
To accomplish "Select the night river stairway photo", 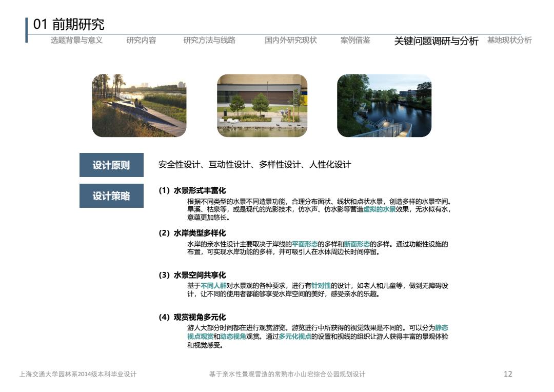I will pyautogui.click(x=384, y=105).
